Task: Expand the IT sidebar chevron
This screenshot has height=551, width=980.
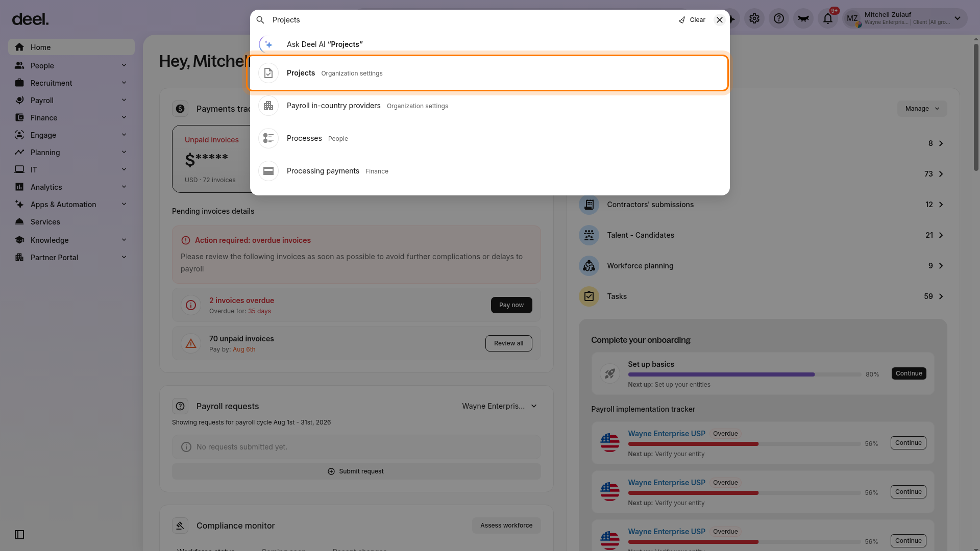Action: [x=124, y=169]
